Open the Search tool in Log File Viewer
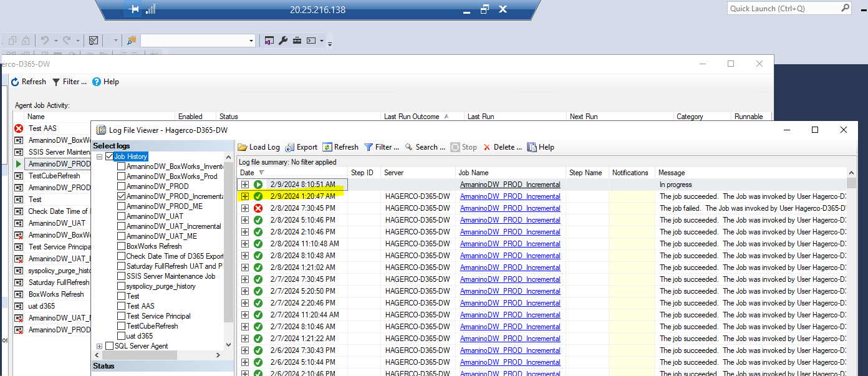The width and height of the screenshot is (868, 376). [x=425, y=147]
